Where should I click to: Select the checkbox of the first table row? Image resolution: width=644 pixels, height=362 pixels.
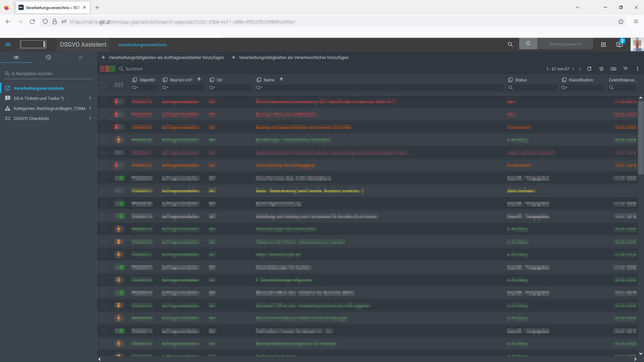tap(104, 102)
